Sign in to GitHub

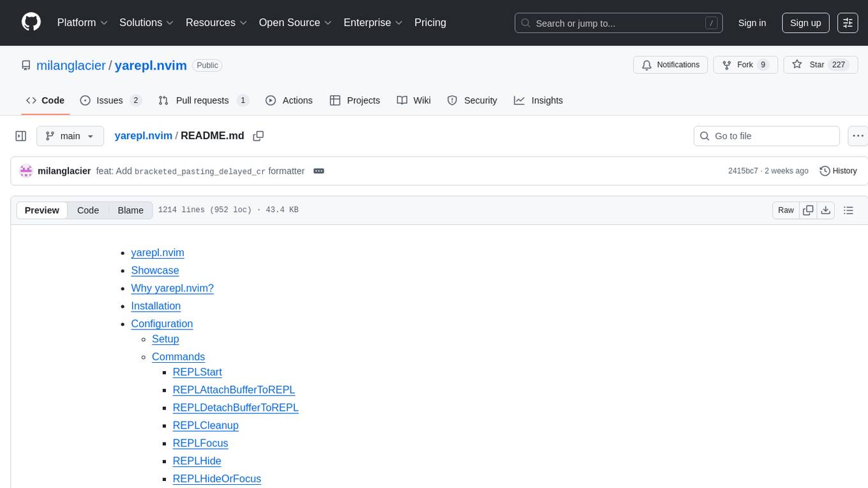[x=752, y=22]
